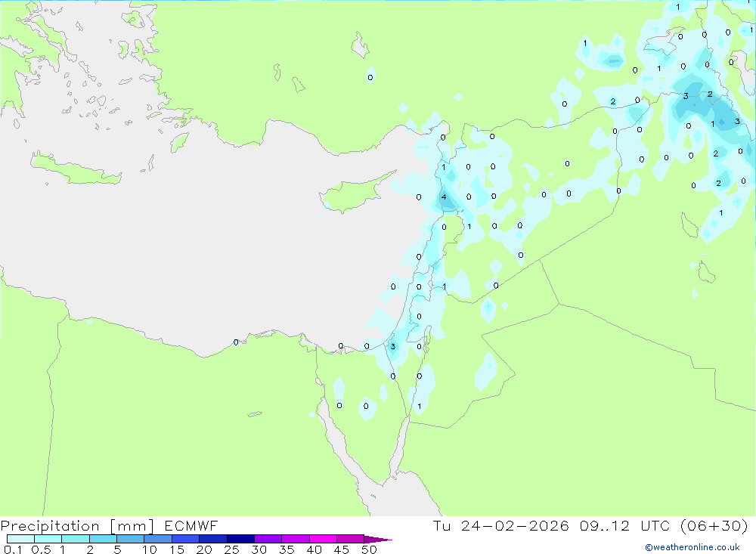Click the 25–30 mm navy legend swatch
Screen dimensions: 756x554
point(240,539)
